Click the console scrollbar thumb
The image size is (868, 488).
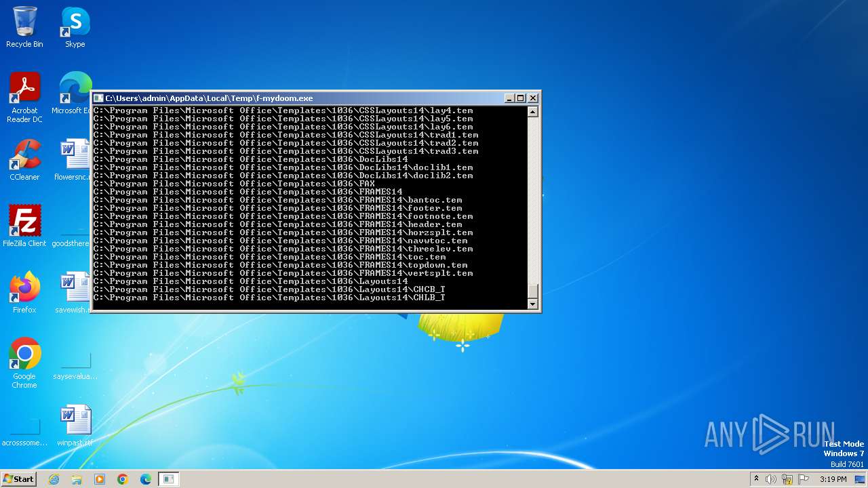[x=532, y=291]
